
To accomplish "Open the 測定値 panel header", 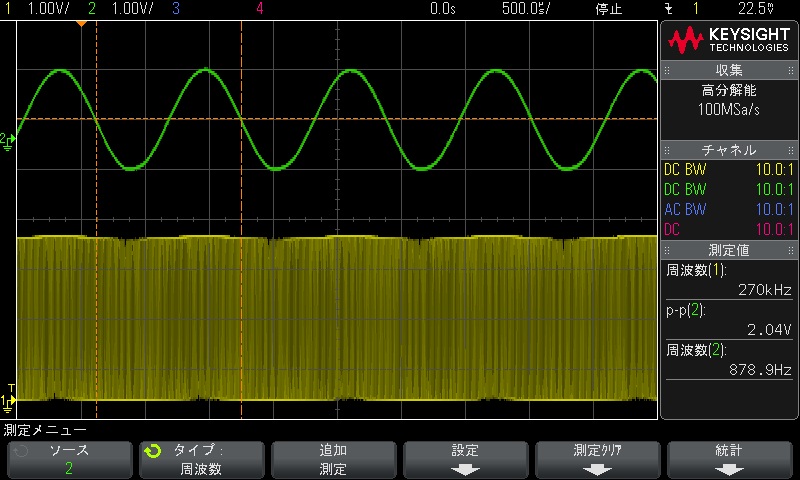I will (729, 250).
